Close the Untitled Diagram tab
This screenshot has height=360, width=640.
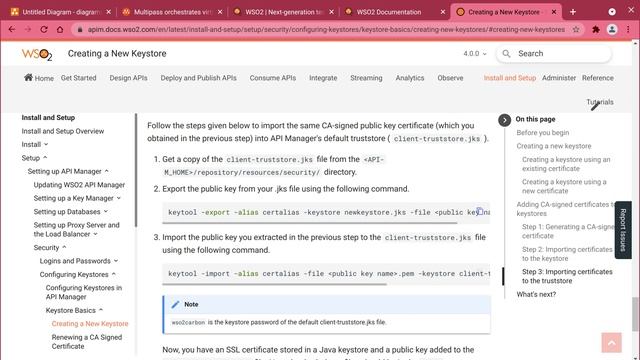(108, 12)
